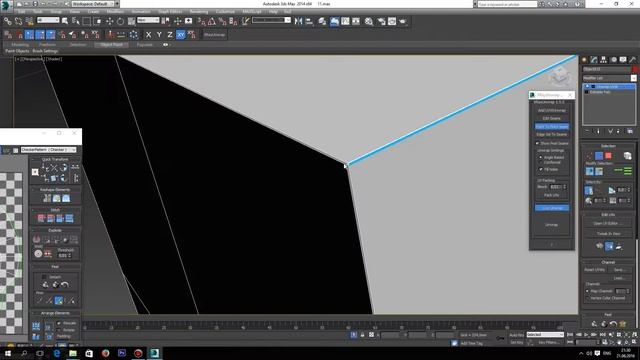Click the object name field
The height and width of the screenshot is (360, 640).
[x=606, y=69]
